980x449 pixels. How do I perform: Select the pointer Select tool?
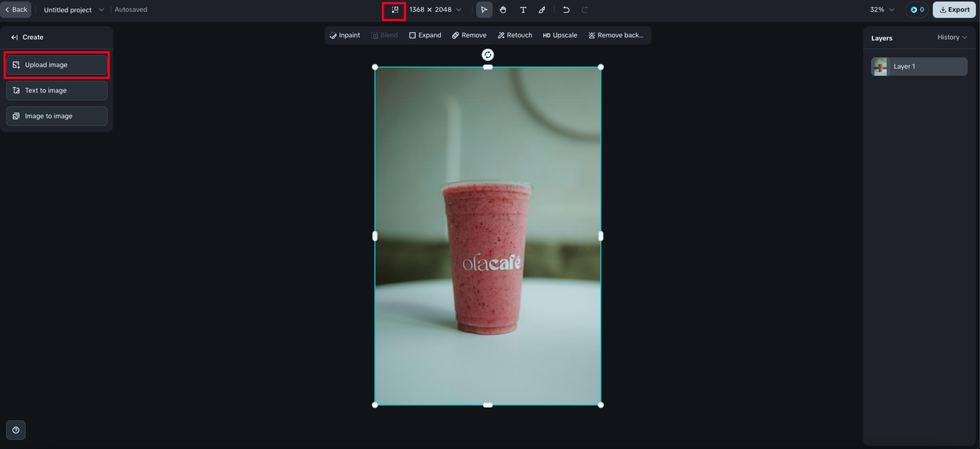click(x=484, y=10)
